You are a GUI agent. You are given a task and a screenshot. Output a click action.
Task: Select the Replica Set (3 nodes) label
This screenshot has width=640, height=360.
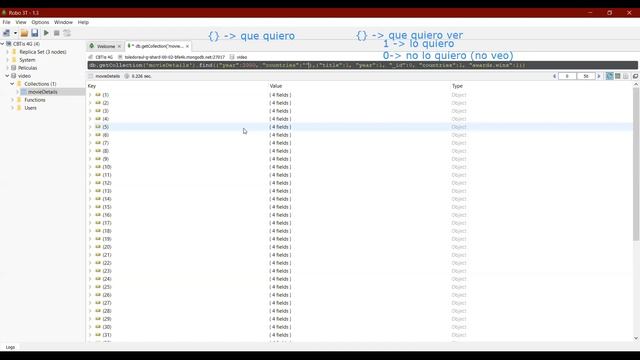(x=43, y=52)
